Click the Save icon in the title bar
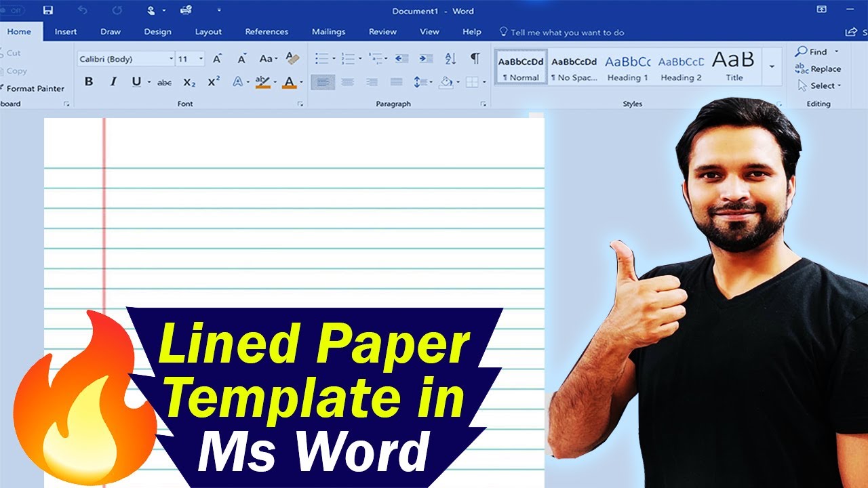This screenshot has width=868, height=488. (48, 11)
